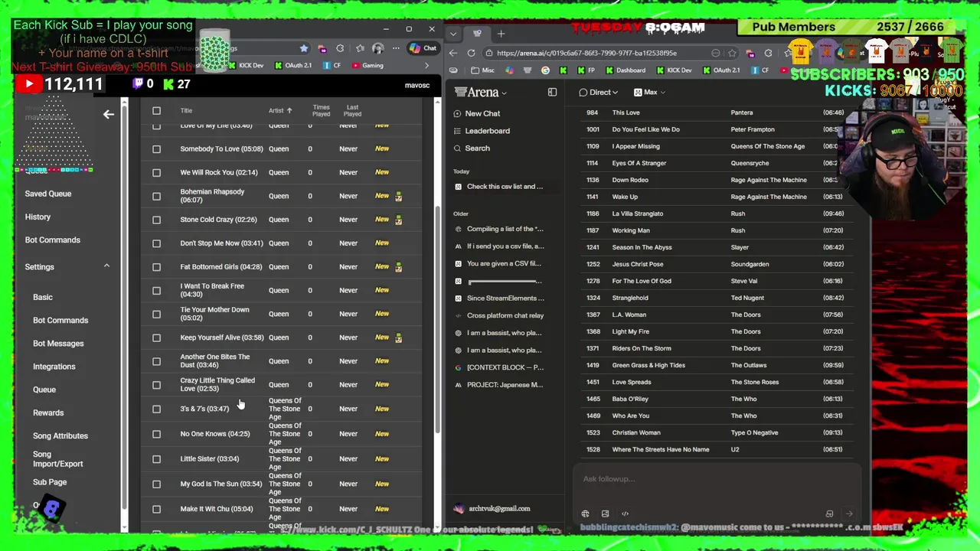Check the box for Little Sister
This screenshot has height=551, width=980.
click(x=156, y=459)
